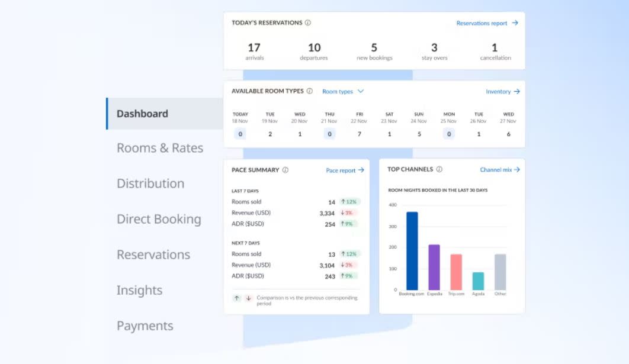Select the Dashboard sidebar item
Screen dimensions: 629x364
tap(142, 113)
